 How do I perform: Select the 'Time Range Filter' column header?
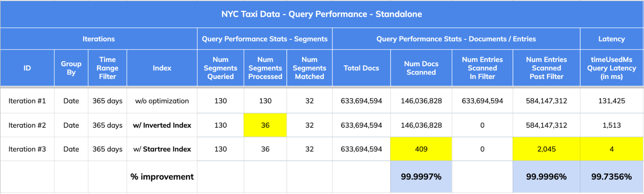107,68
